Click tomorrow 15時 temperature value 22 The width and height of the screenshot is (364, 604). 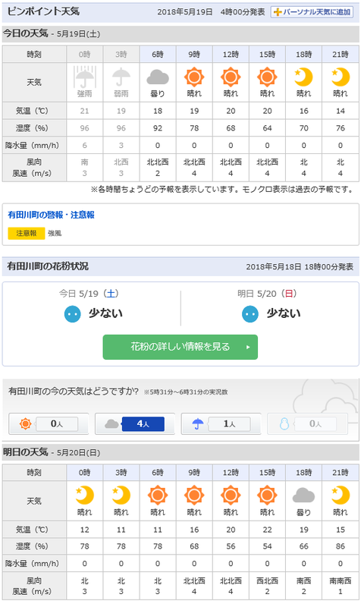[268, 530]
